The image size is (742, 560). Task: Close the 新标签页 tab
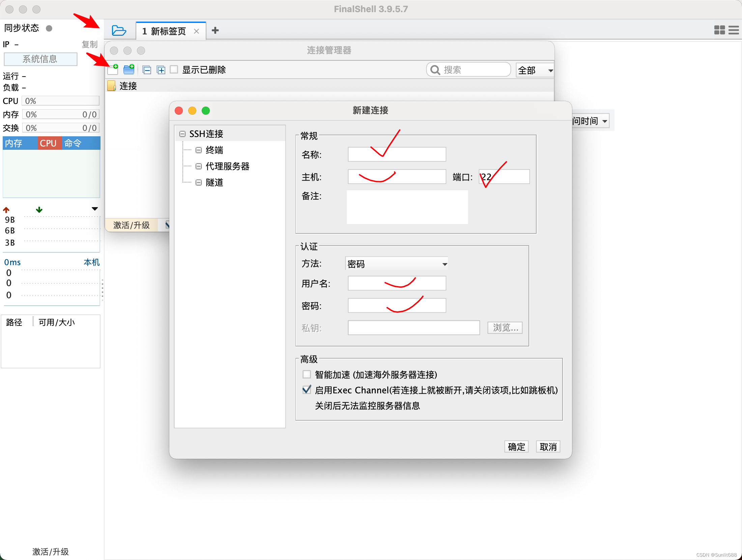pyautogui.click(x=197, y=31)
